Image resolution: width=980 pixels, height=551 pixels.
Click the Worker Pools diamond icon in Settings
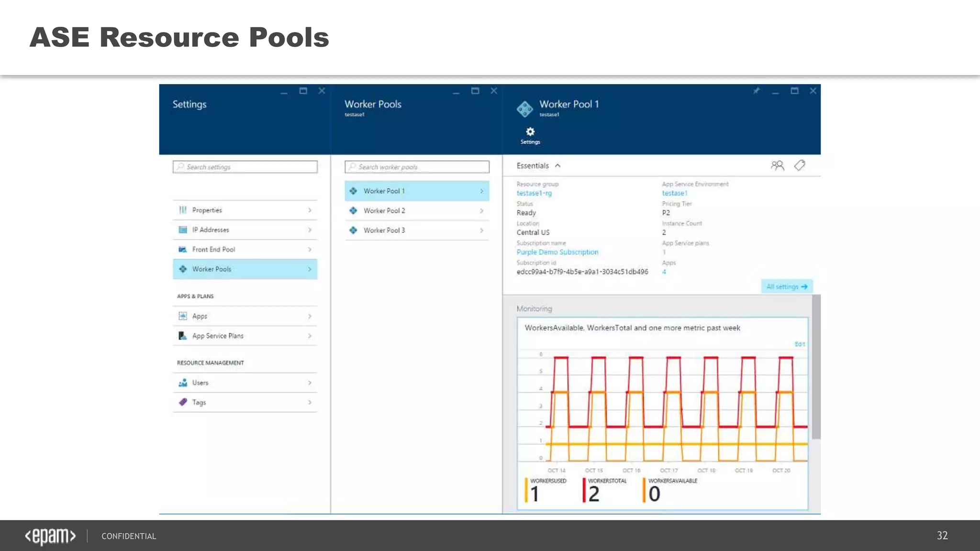tap(182, 269)
